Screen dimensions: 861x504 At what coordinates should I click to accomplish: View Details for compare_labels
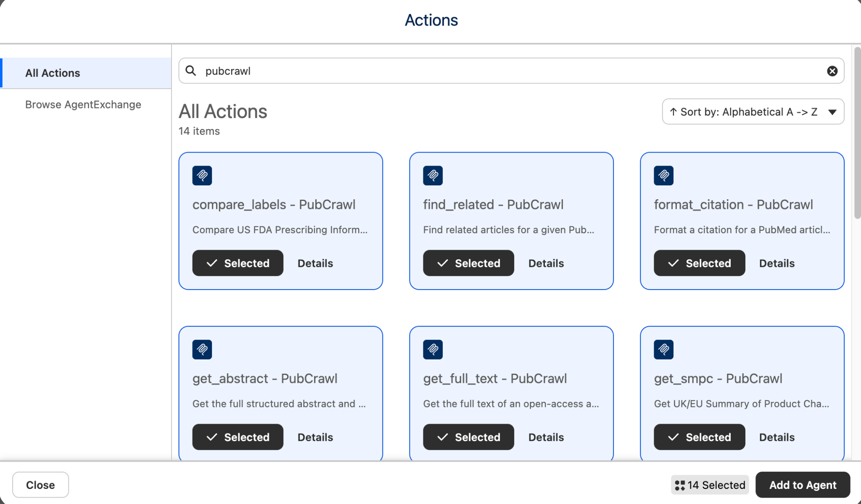click(x=315, y=264)
